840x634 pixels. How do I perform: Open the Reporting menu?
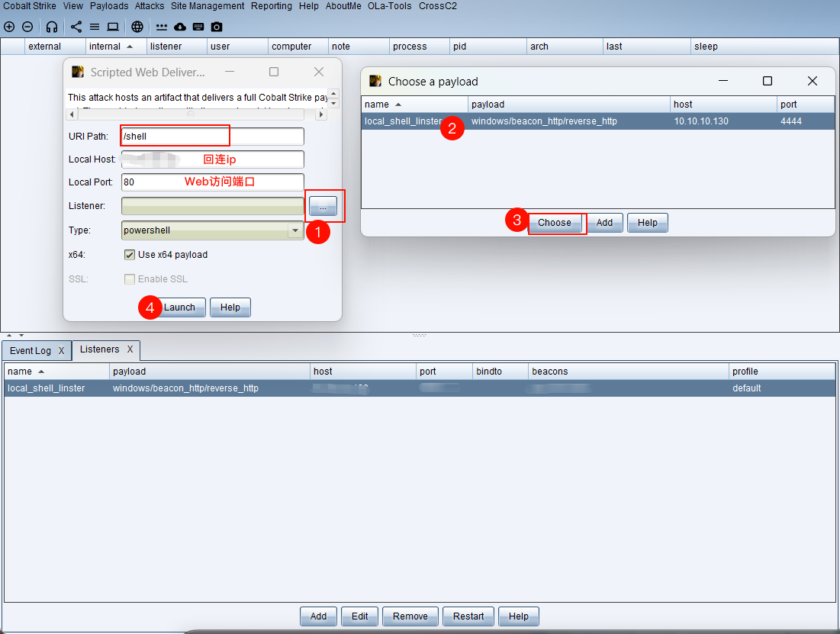pos(272,6)
